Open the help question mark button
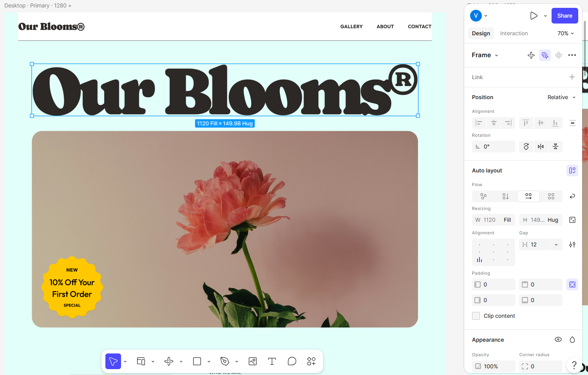The height and width of the screenshot is (375, 588). pyautogui.click(x=574, y=365)
